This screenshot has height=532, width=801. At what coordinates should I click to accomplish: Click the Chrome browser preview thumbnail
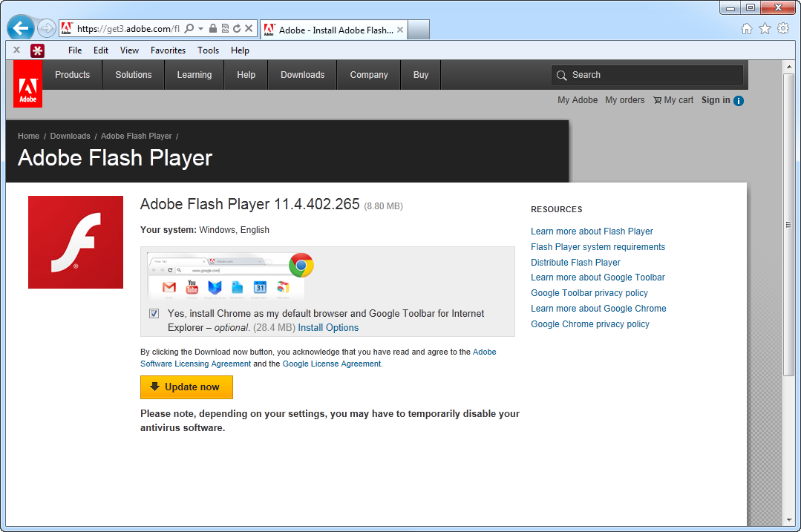(230, 276)
